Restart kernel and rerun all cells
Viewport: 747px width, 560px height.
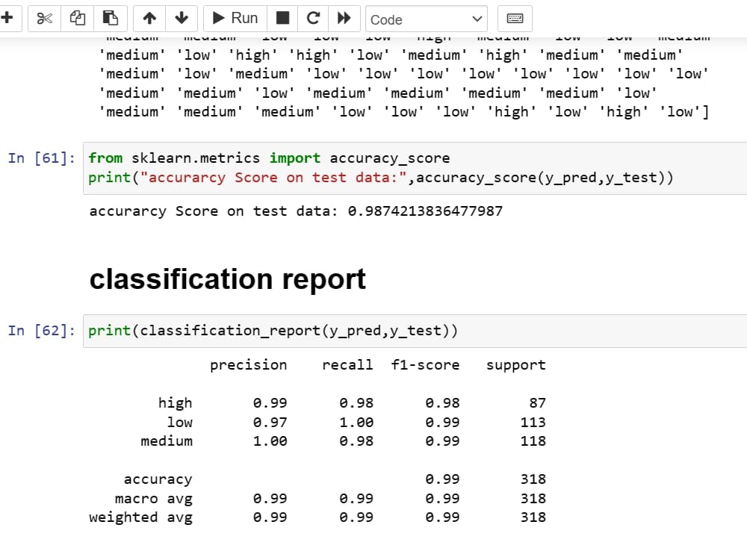[344, 18]
